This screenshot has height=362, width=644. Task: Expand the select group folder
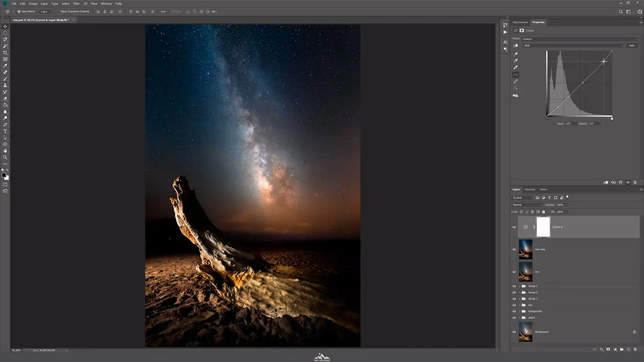(x=519, y=318)
